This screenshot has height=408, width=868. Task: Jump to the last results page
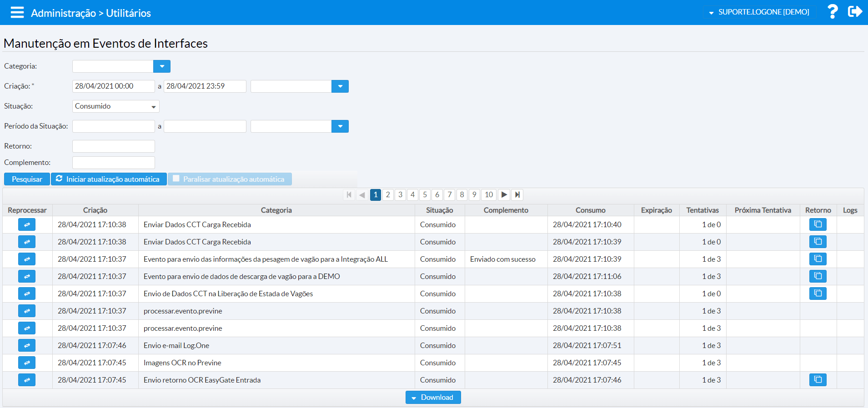517,195
